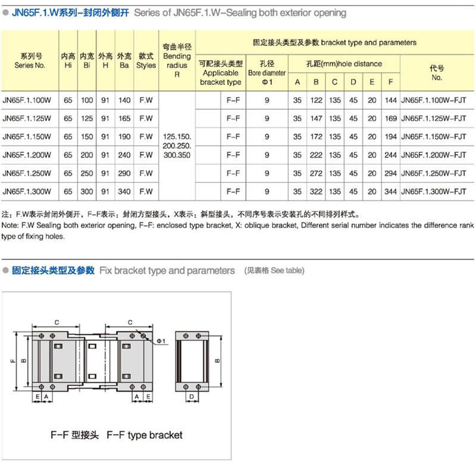Click the bending radius values 125.150.200.250.300.350

(x=177, y=146)
